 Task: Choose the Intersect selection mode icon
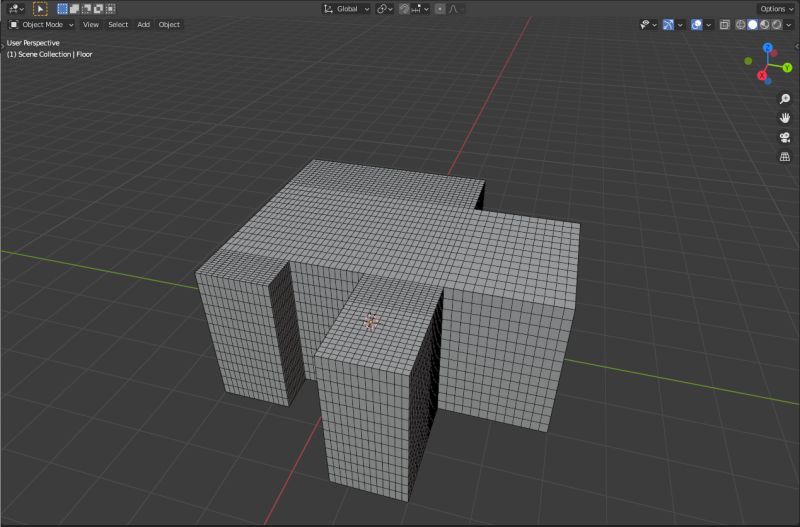110,9
